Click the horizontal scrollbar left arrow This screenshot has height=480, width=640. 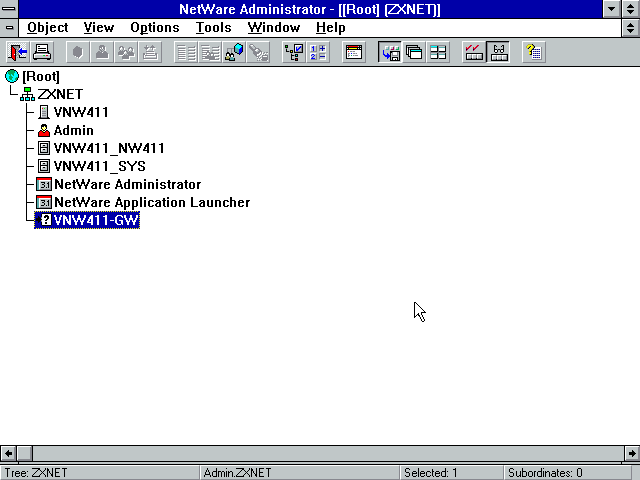click(8, 453)
